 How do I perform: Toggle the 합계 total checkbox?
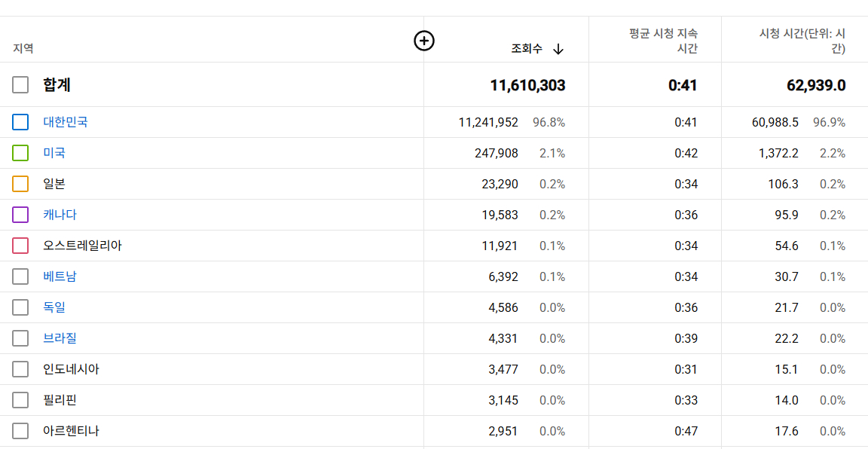click(x=20, y=84)
